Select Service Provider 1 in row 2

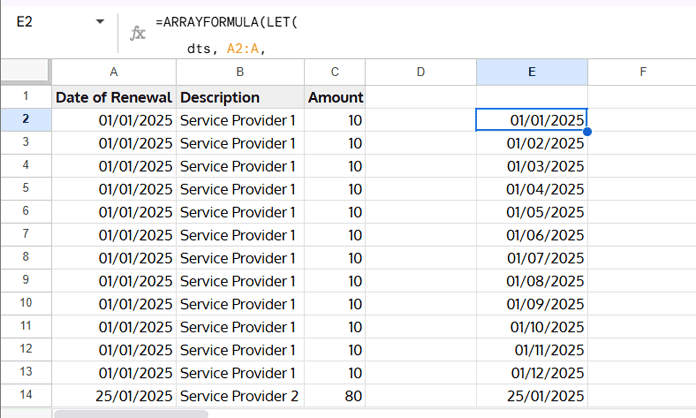pos(240,120)
